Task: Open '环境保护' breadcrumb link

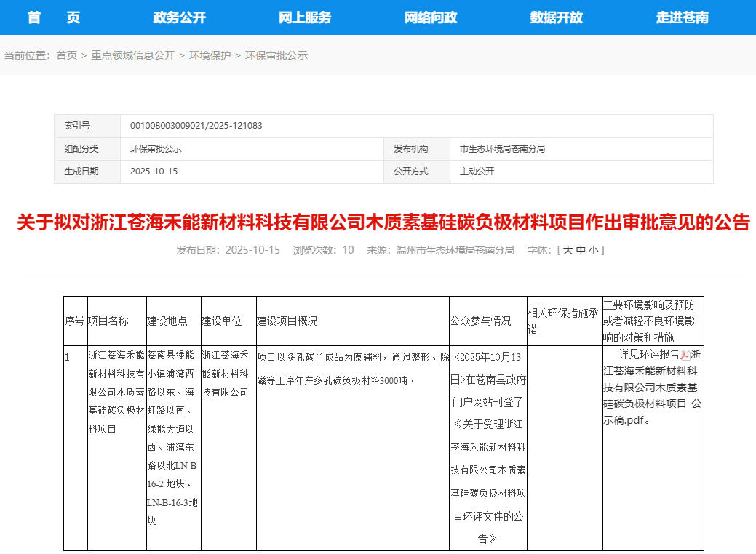Action: point(210,54)
